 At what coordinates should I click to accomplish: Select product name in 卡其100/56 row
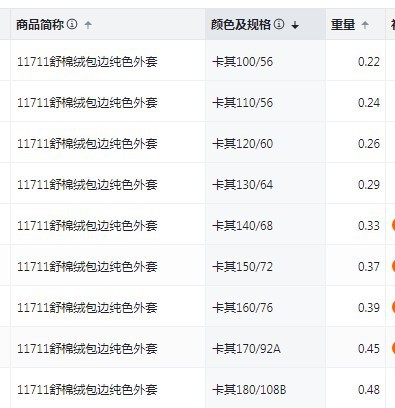pyautogui.click(x=87, y=62)
